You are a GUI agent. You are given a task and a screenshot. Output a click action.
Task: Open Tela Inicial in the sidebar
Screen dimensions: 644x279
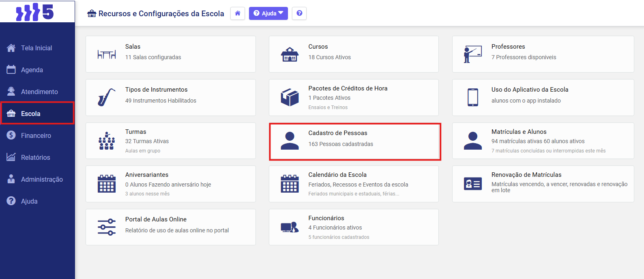(x=36, y=48)
